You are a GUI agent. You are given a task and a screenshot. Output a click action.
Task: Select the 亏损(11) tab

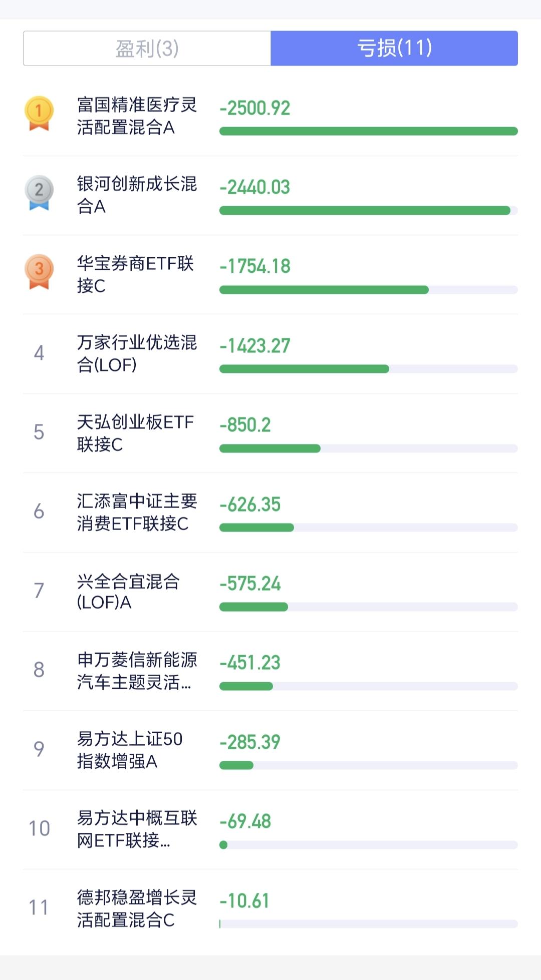[x=394, y=49]
